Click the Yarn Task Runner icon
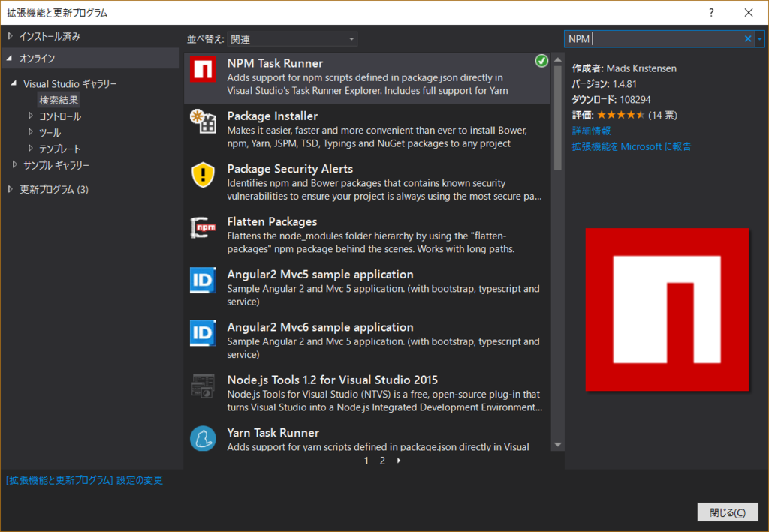Image resolution: width=769 pixels, height=532 pixels. (203, 438)
